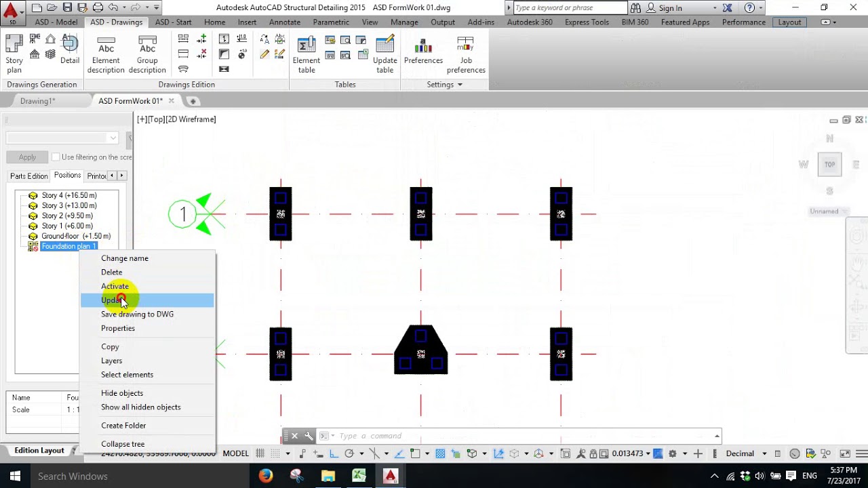Click the Job preferences button
Image resolution: width=868 pixels, height=488 pixels.
point(466,54)
